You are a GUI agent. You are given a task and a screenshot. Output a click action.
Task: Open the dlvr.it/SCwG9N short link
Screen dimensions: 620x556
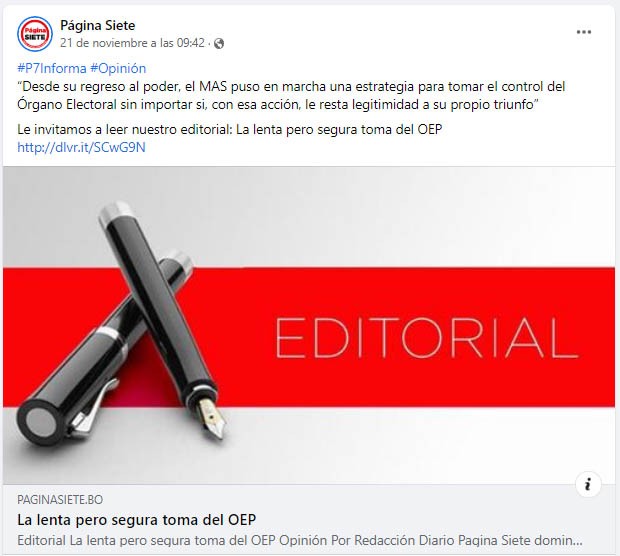(x=81, y=148)
